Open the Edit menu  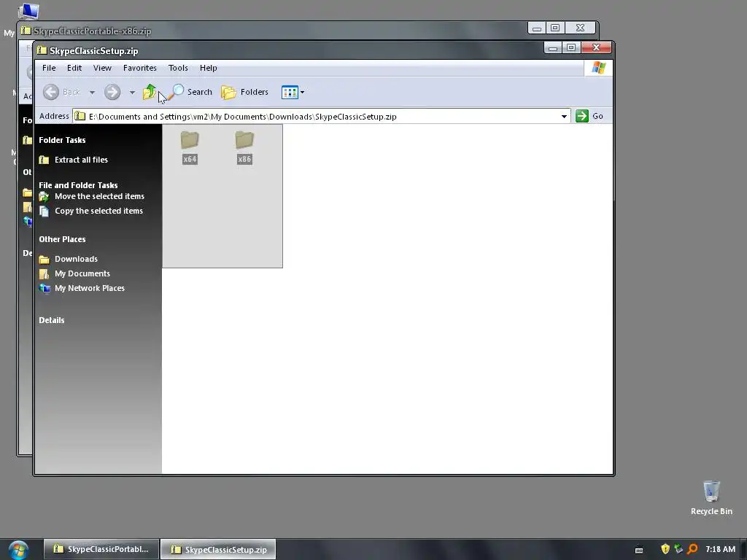tap(74, 68)
